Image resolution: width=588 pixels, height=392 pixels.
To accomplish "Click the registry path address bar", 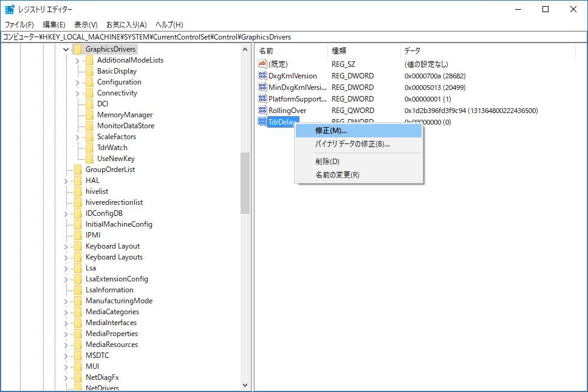I will pos(294,36).
